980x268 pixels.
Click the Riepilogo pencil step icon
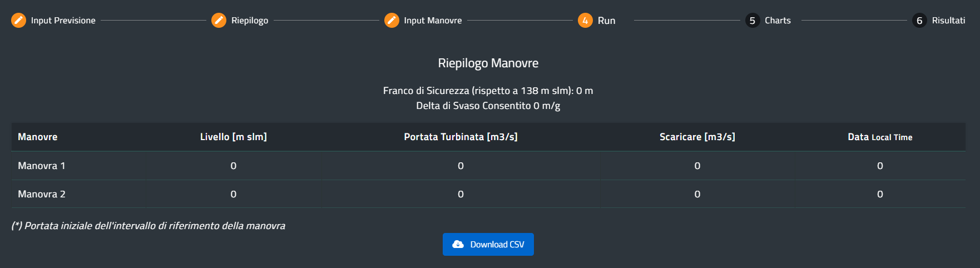[x=219, y=21]
